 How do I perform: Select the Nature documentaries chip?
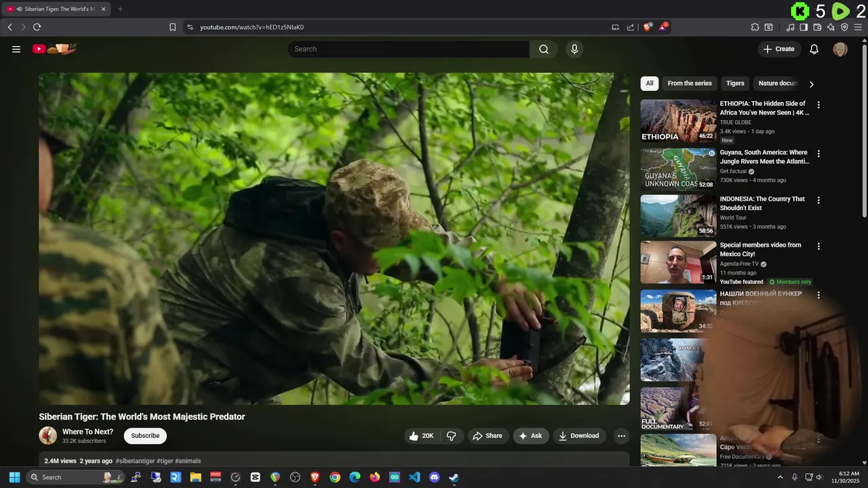pyautogui.click(x=778, y=83)
